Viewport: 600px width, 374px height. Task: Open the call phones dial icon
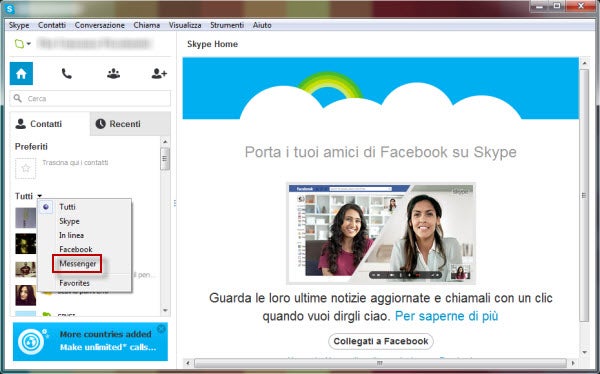(67, 73)
